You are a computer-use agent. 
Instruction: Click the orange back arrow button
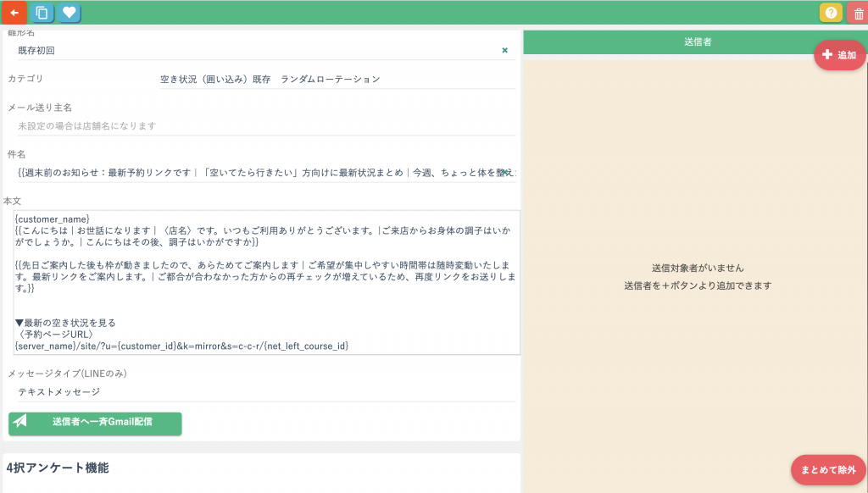click(14, 13)
